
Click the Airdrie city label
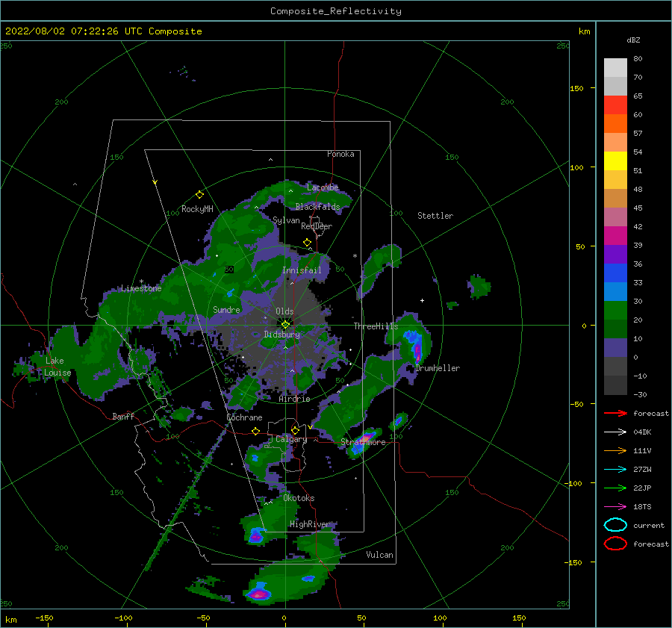(294, 399)
